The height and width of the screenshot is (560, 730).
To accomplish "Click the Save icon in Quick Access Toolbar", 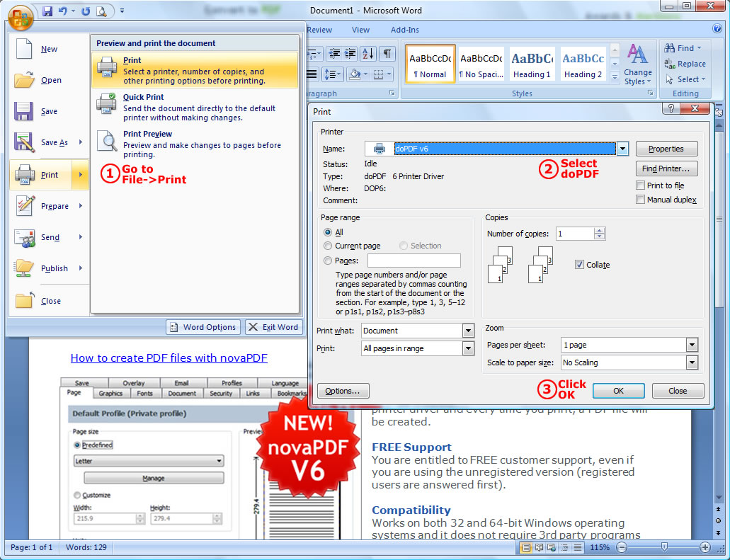I will (47, 11).
